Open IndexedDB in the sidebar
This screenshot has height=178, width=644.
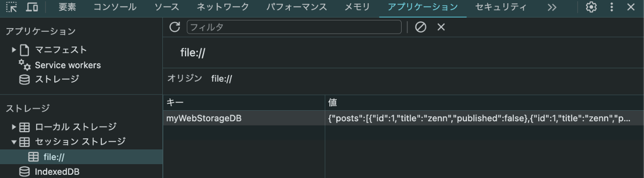pos(57,172)
